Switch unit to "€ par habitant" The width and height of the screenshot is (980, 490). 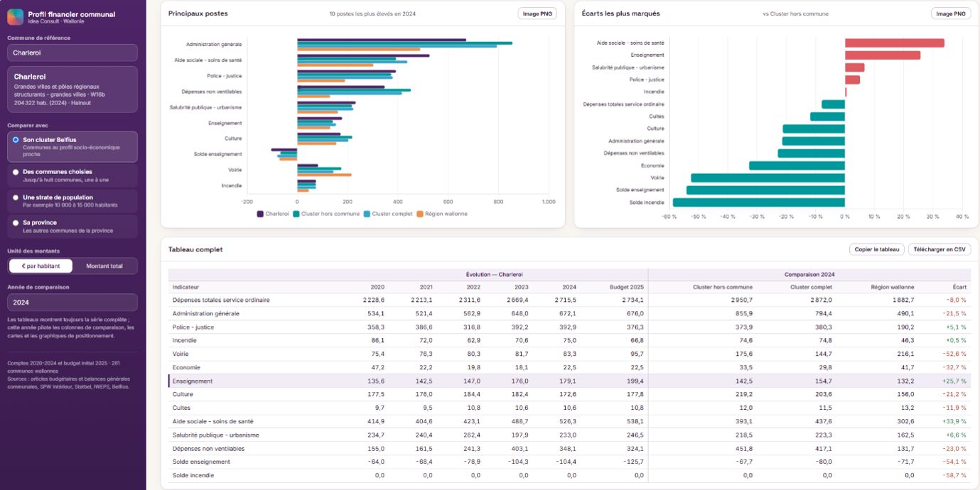(x=41, y=266)
